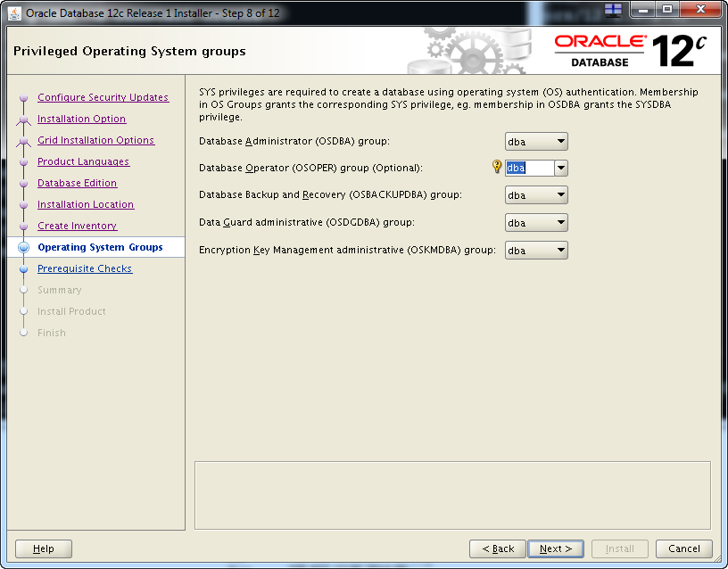Viewport: 728px width, 569px height.
Task: Open the OSDGDBA Data Guard group dropdown
Action: coord(536,223)
